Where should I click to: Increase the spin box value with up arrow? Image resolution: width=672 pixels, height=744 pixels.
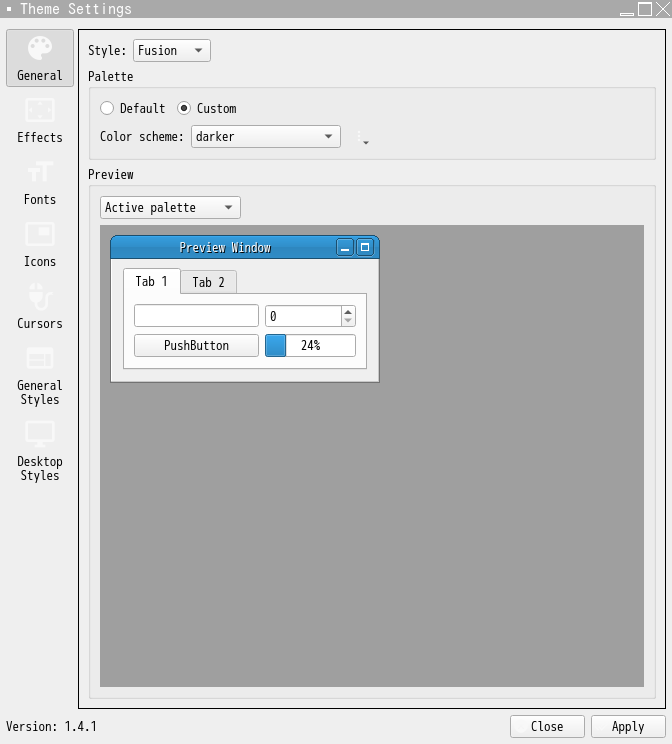tap(348, 311)
